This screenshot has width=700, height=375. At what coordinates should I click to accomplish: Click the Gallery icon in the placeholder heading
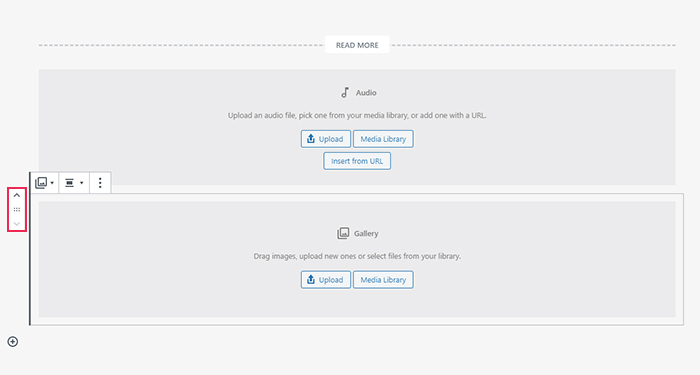coord(343,233)
